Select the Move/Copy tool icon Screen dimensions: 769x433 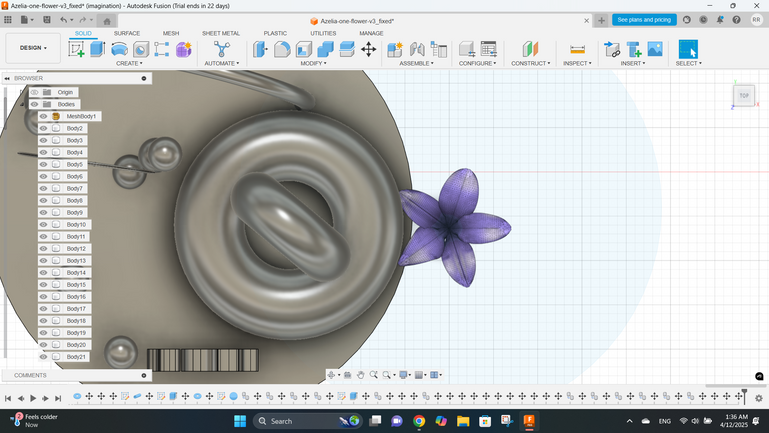[368, 49]
